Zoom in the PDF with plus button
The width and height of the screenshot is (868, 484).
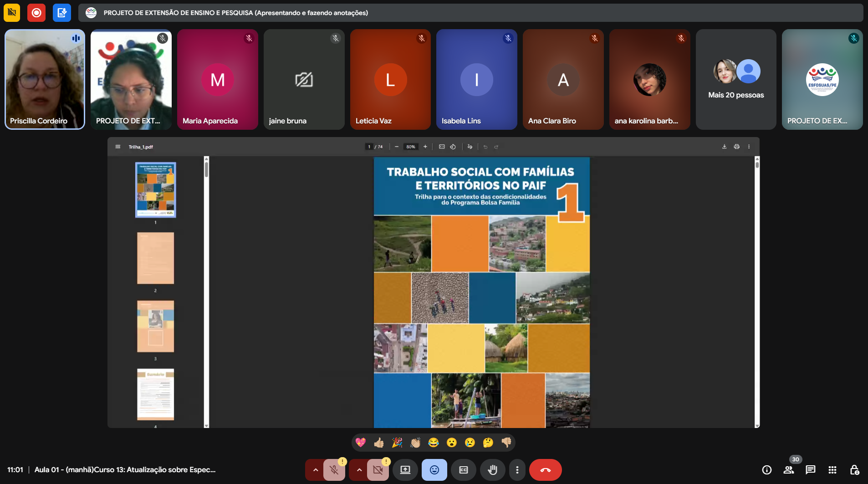(x=425, y=147)
